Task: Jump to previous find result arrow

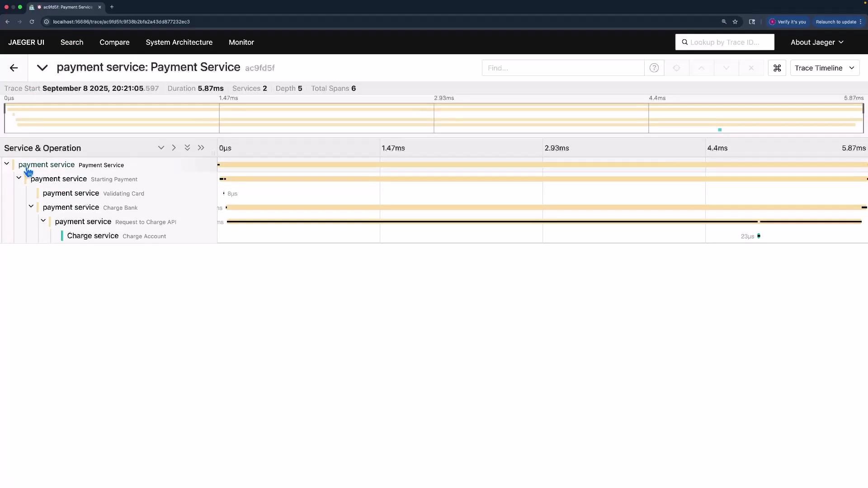Action: (x=702, y=68)
